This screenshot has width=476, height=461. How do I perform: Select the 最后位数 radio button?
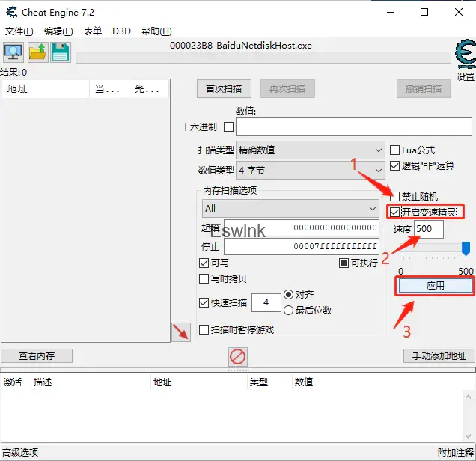coord(288,310)
